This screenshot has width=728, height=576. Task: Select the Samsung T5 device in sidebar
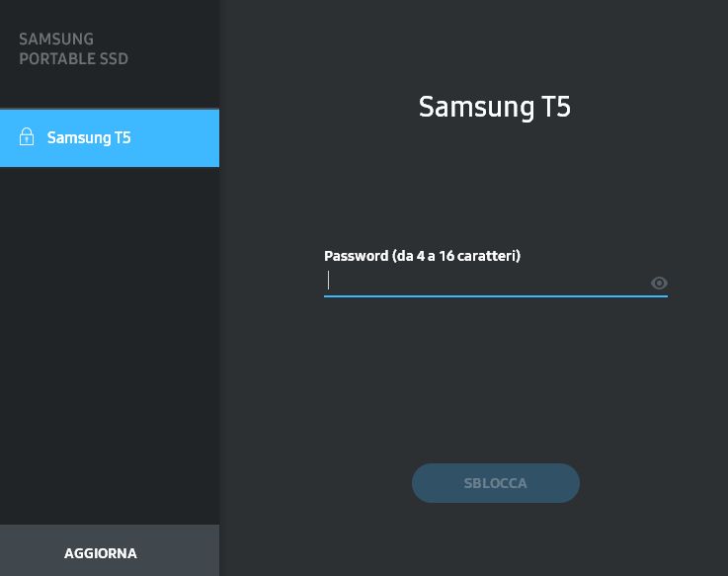pyautogui.click(x=110, y=138)
